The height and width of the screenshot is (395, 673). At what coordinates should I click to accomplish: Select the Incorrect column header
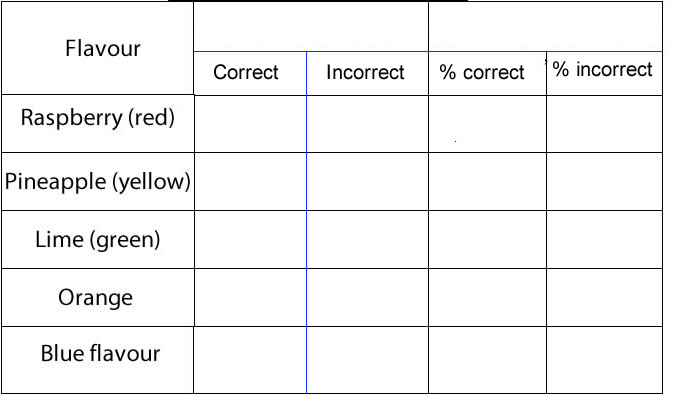[367, 73]
